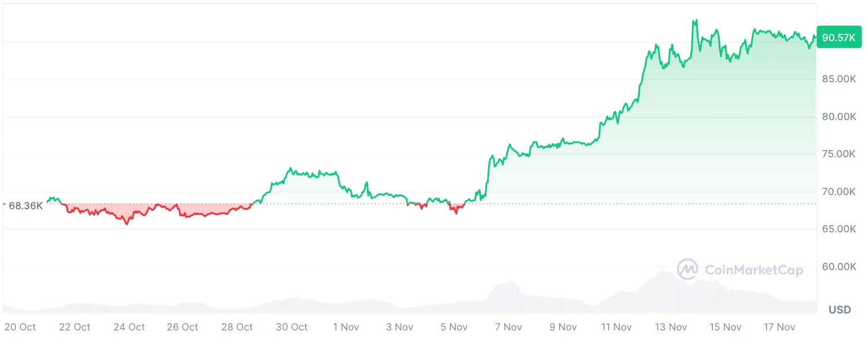Viewport: 868px width, 344px height.
Task: Click the 75.00K price axis label
Action: [839, 154]
